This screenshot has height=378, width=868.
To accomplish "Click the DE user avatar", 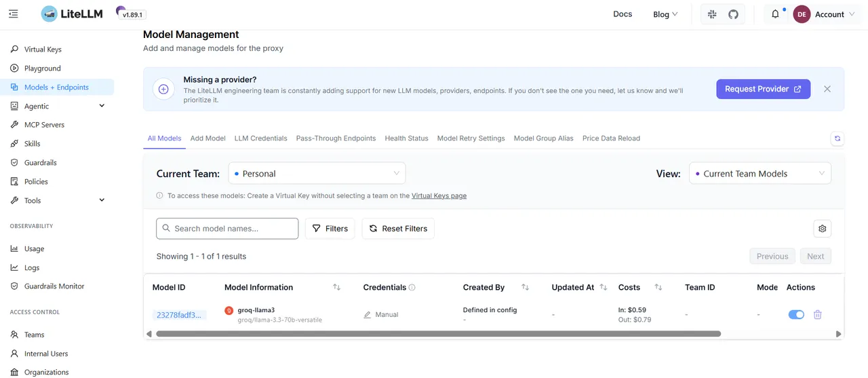I will coord(802,14).
